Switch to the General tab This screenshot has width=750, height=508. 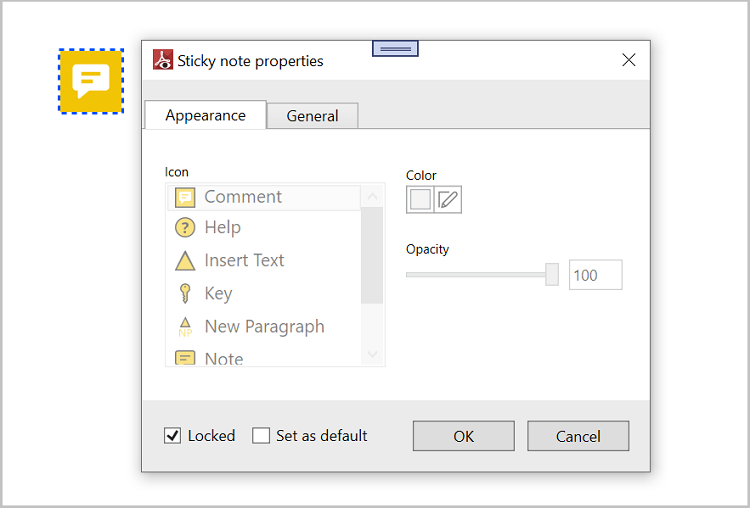pyautogui.click(x=312, y=116)
